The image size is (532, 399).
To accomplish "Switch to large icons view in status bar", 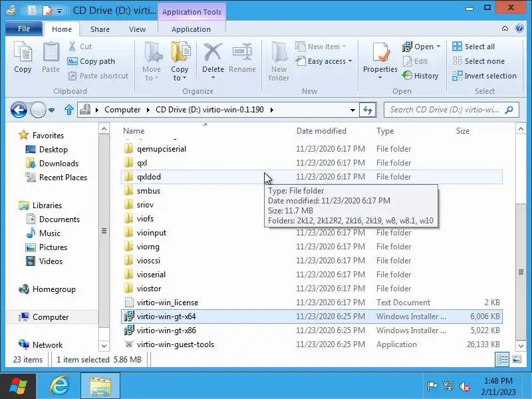I will coord(517,359).
